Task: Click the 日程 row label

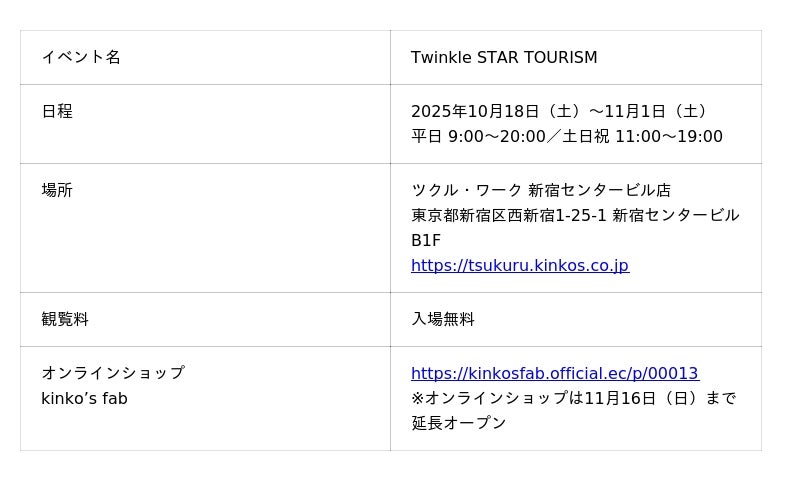Action: [x=57, y=112]
